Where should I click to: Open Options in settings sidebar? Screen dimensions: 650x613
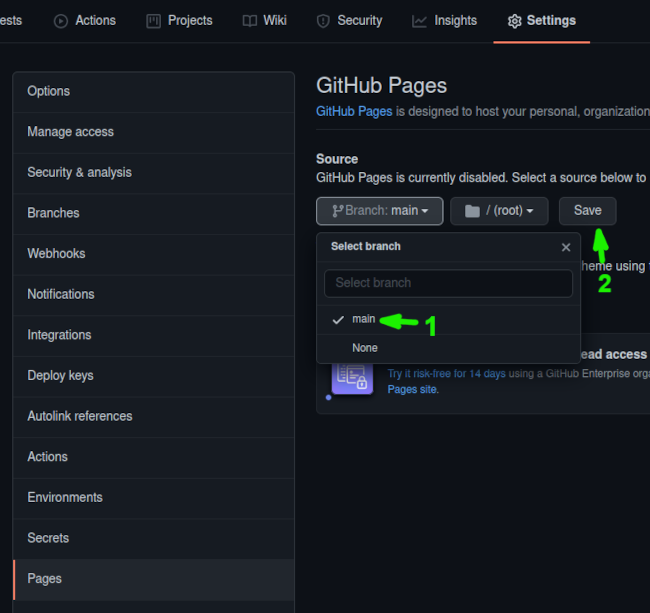154,92
